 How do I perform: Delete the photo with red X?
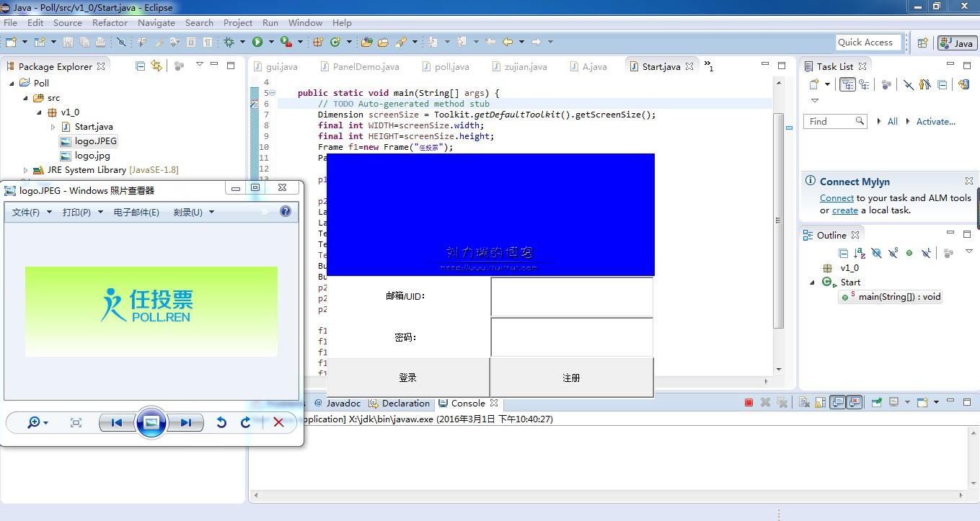pyautogui.click(x=278, y=423)
